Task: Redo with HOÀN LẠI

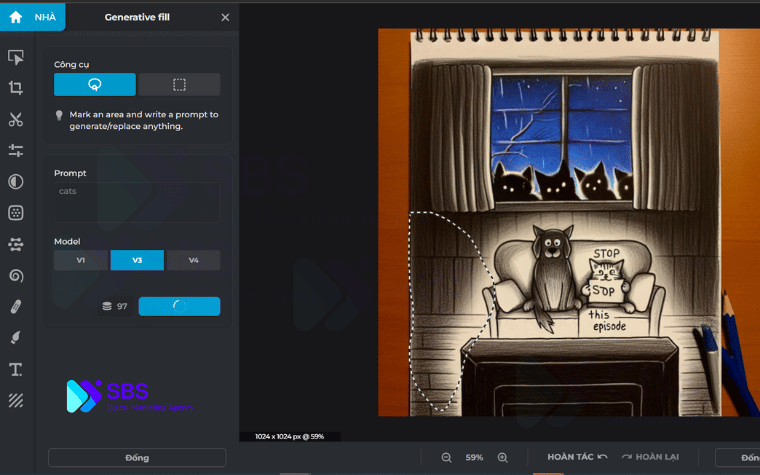Action: pos(650,457)
